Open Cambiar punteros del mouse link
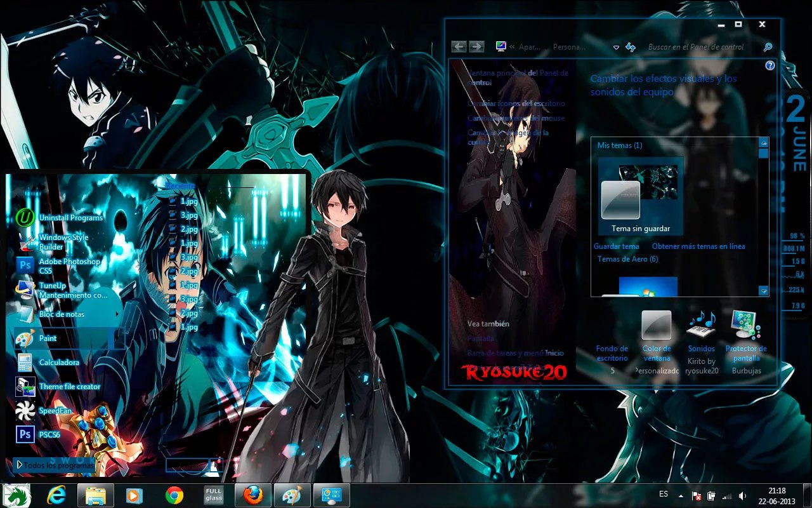 516,118
